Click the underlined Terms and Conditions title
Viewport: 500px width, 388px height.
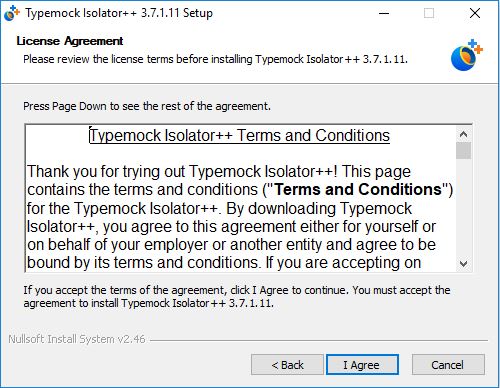click(x=240, y=135)
